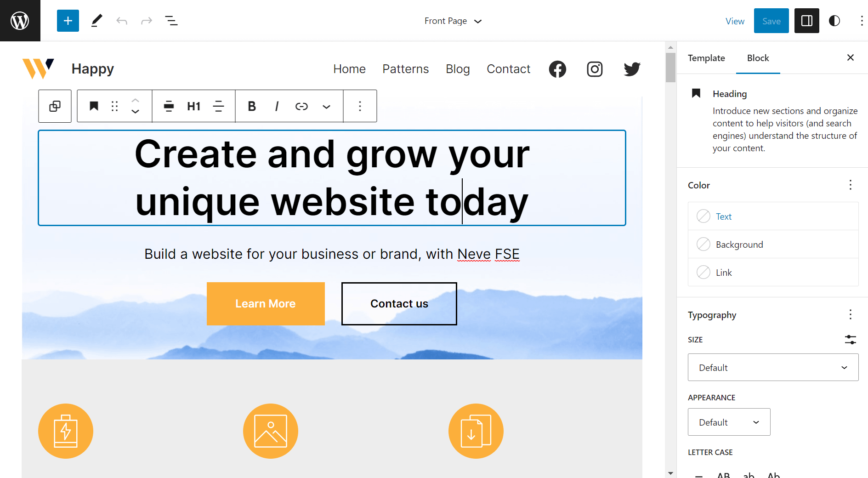Click inside the main heading text
The image size is (868, 478).
pos(332,178)
